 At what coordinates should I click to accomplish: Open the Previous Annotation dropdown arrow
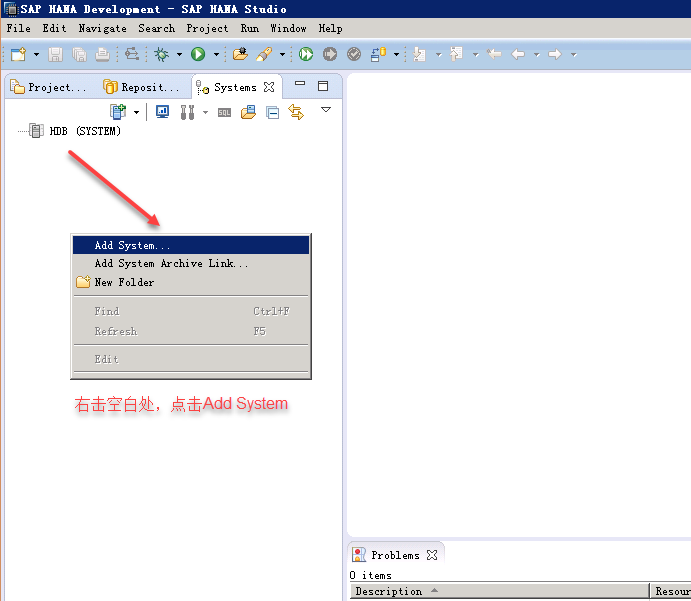coord(476,55)
